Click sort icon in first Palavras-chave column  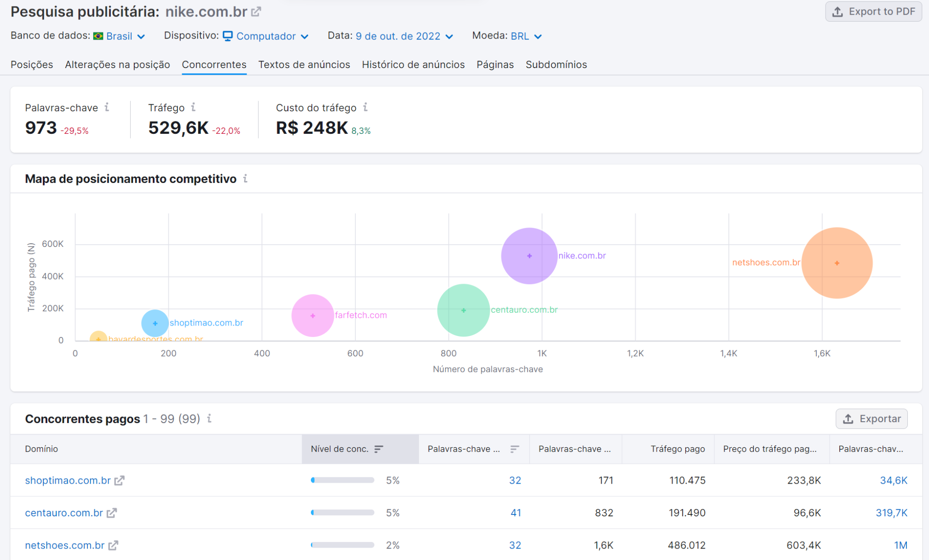point(515,449)
